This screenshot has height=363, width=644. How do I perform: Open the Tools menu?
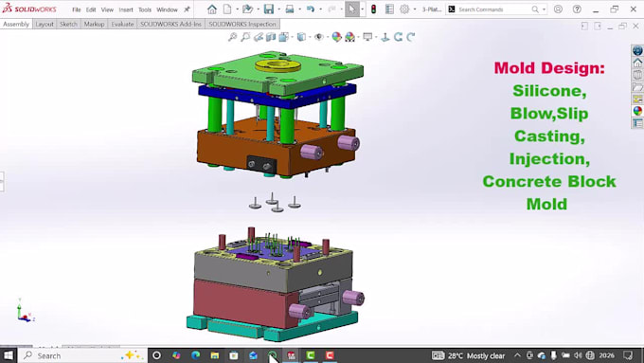tap(145, 9)
